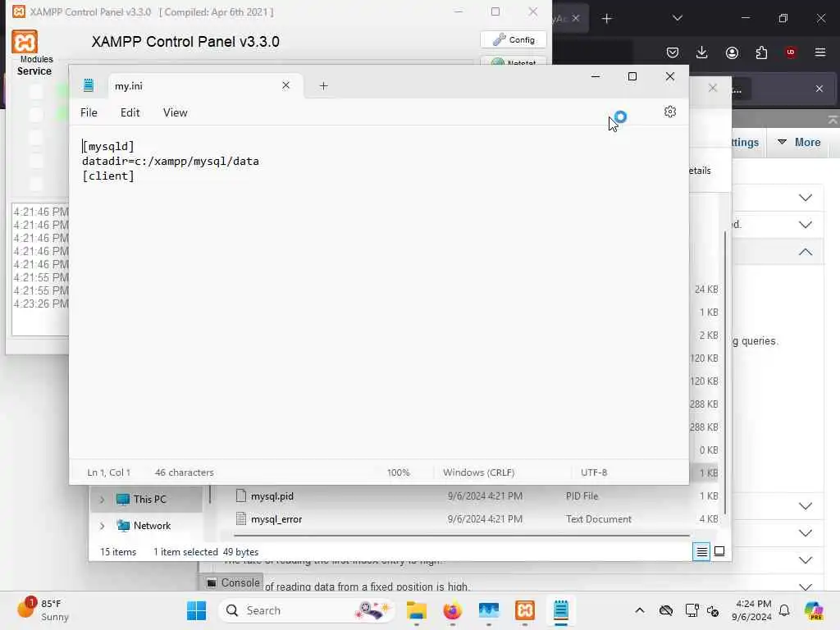Click the Explorer horizontal scrollbar
The image size is (840, 630).
(462, 535)
